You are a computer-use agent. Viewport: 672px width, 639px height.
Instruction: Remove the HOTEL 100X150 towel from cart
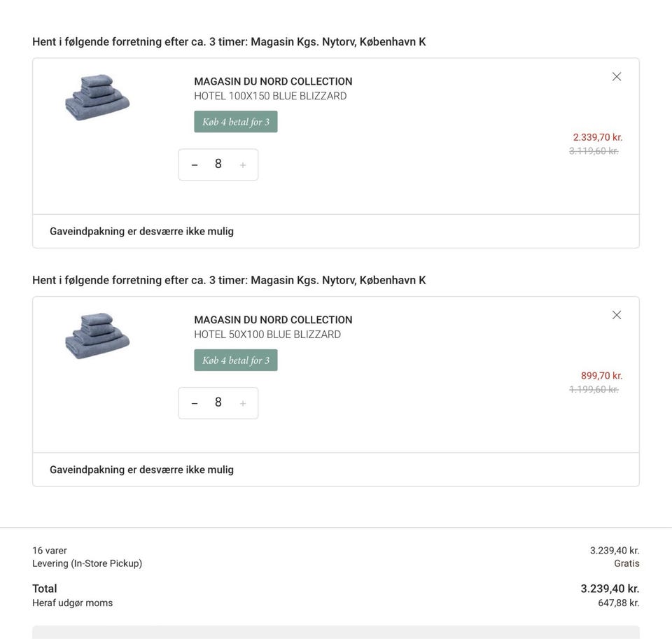(617, 77)
